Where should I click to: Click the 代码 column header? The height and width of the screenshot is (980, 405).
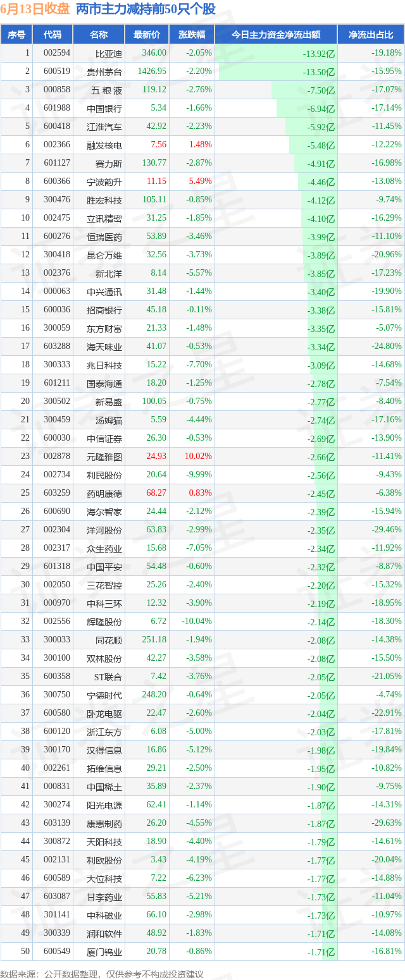53,35
